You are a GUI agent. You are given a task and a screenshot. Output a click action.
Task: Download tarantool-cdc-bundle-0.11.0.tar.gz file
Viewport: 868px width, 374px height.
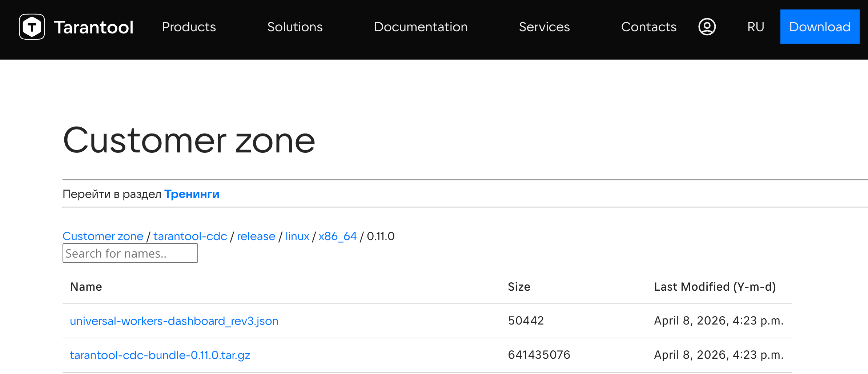(x=160, y=355)
